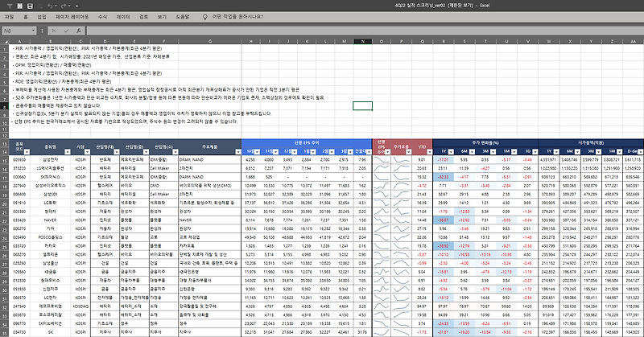This screenshot has height=337, width=644.
Task: Open the 산업명(대) filter dropdown
Action: [x=116, y=152]
